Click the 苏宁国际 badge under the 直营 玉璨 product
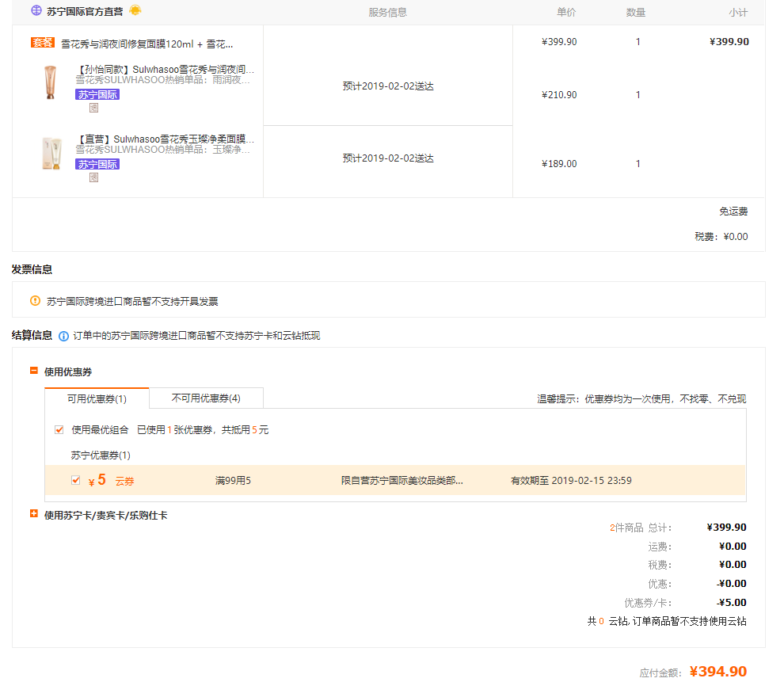Screen dimensions: 784x682 click(x=97, y=165)
